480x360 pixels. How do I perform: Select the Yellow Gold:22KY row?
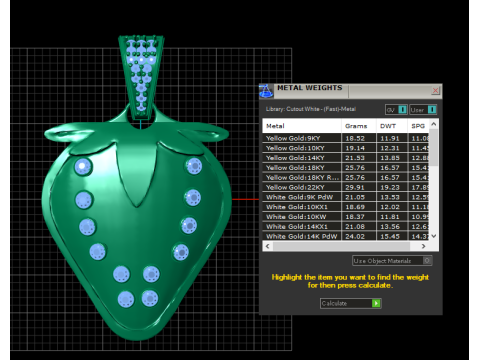(x=346, y=187)
